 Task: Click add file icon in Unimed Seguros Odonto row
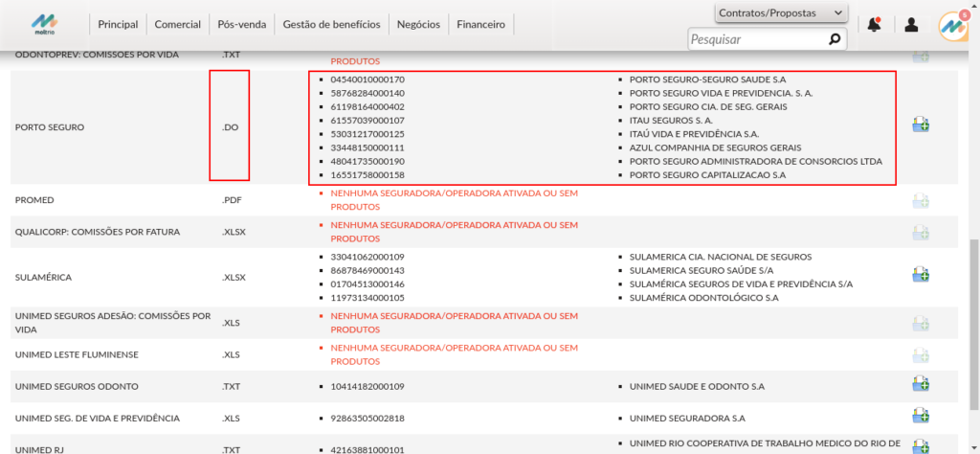(x=921, y=385)
